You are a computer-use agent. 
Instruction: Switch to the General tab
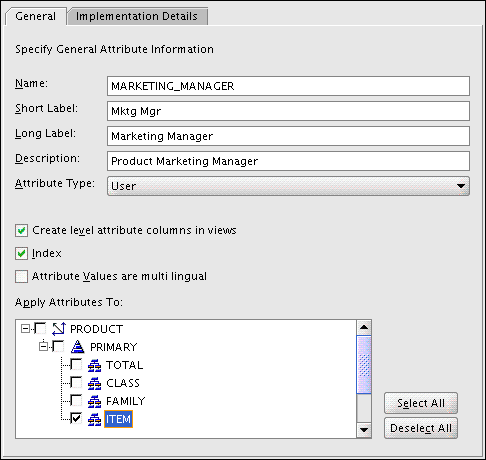click(x=36, y=16)
